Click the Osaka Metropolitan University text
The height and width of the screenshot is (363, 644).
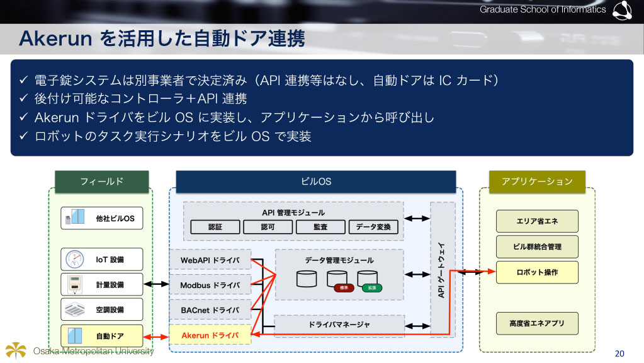tap(93, 351)
